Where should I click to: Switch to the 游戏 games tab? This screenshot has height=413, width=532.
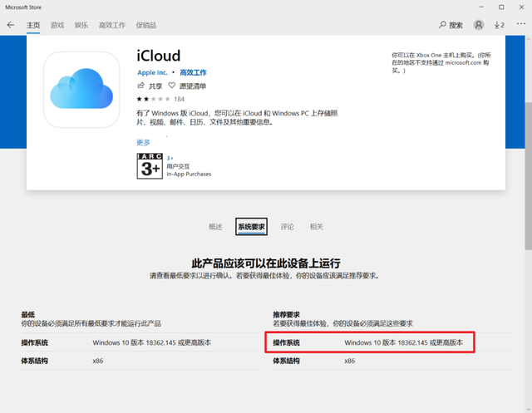57,25
